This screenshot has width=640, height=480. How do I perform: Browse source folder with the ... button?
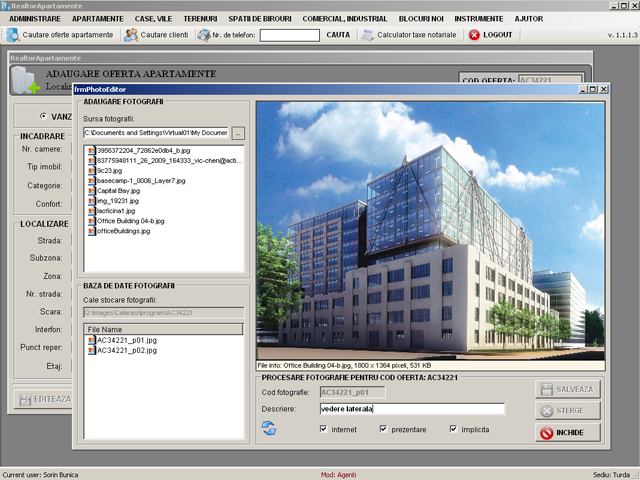[x=238, y=132]
